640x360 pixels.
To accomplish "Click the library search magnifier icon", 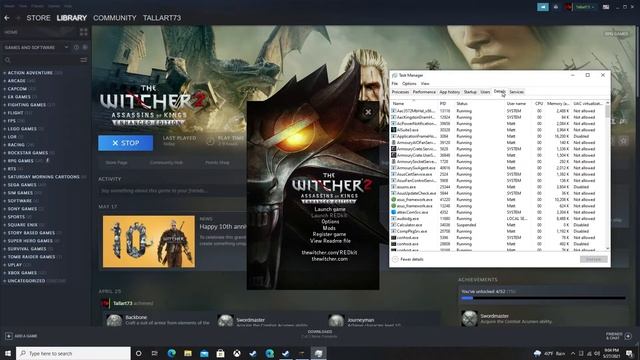I will [7, 60].
